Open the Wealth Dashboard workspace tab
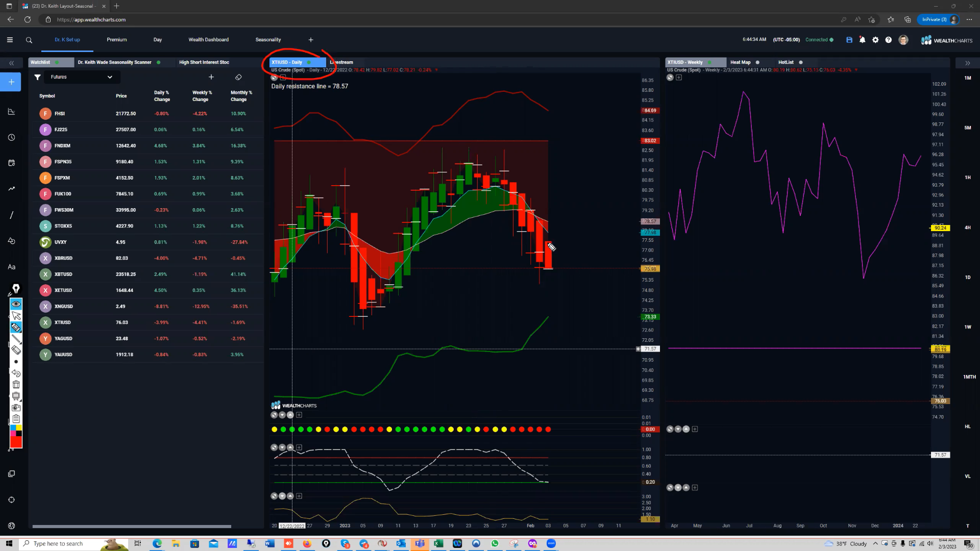 [x=209, y=40]
